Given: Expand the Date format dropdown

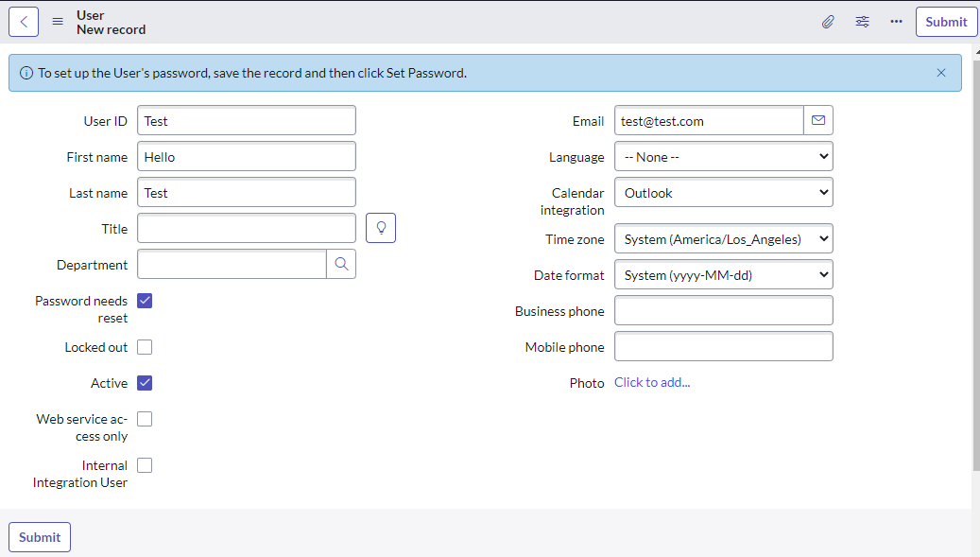Looking at the screenshot, I should click(x=724, y=274).
